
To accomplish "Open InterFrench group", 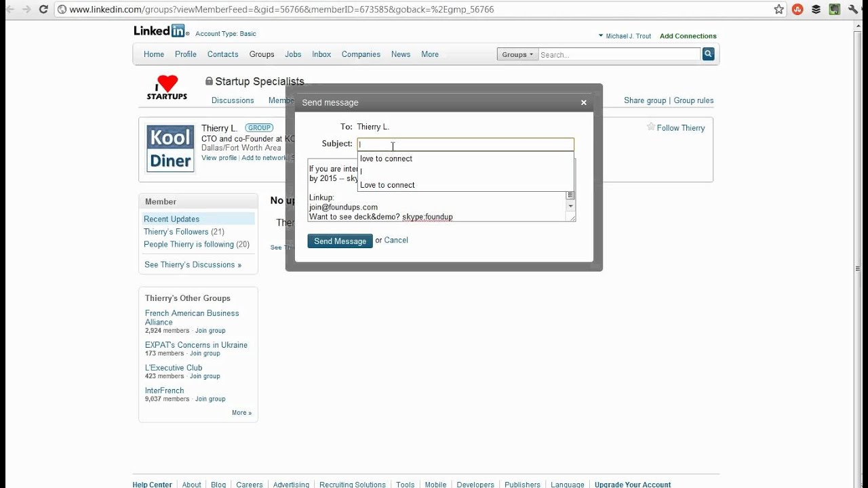I will coord(164,391).
